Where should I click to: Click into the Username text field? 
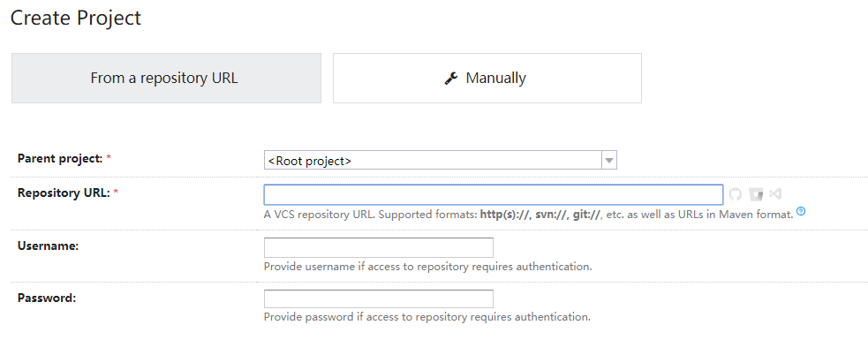[x=378, y=247]
